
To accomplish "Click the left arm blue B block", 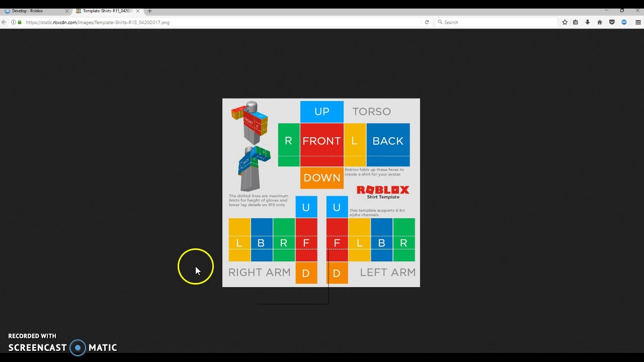I will pyautogui.click(x=382, y=240).
